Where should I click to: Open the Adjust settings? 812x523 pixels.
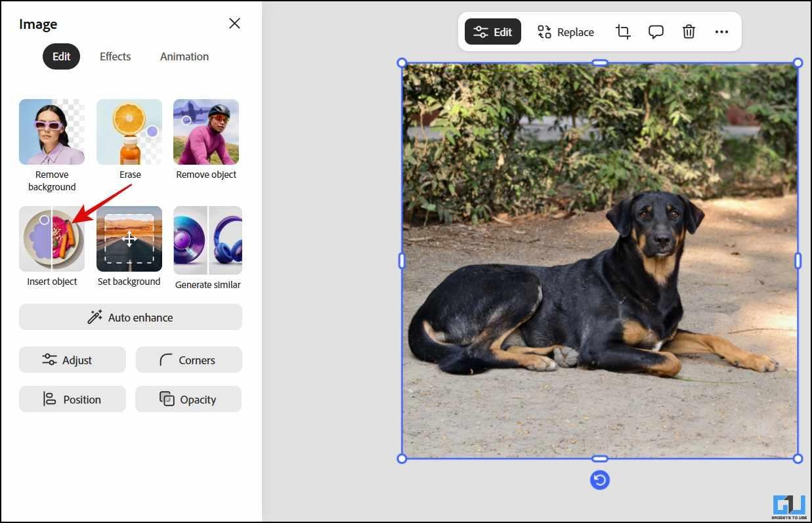click(72, 360)
